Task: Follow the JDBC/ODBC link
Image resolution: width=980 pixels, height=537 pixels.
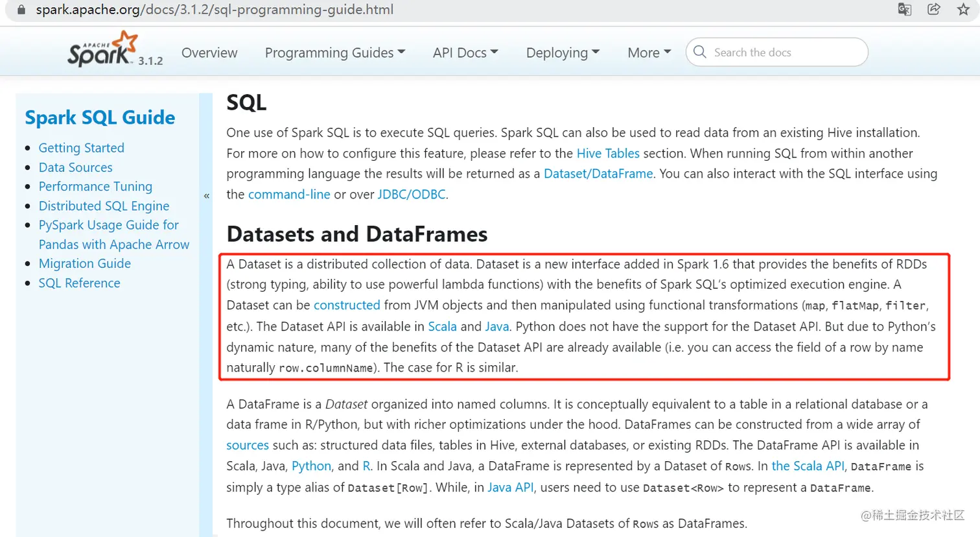Action: [412, 194]
